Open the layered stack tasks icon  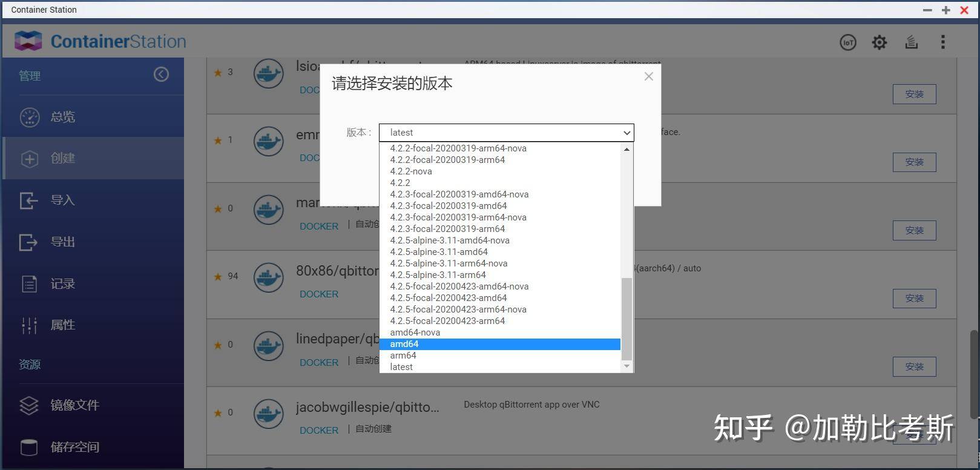click(x=912, y=42)
